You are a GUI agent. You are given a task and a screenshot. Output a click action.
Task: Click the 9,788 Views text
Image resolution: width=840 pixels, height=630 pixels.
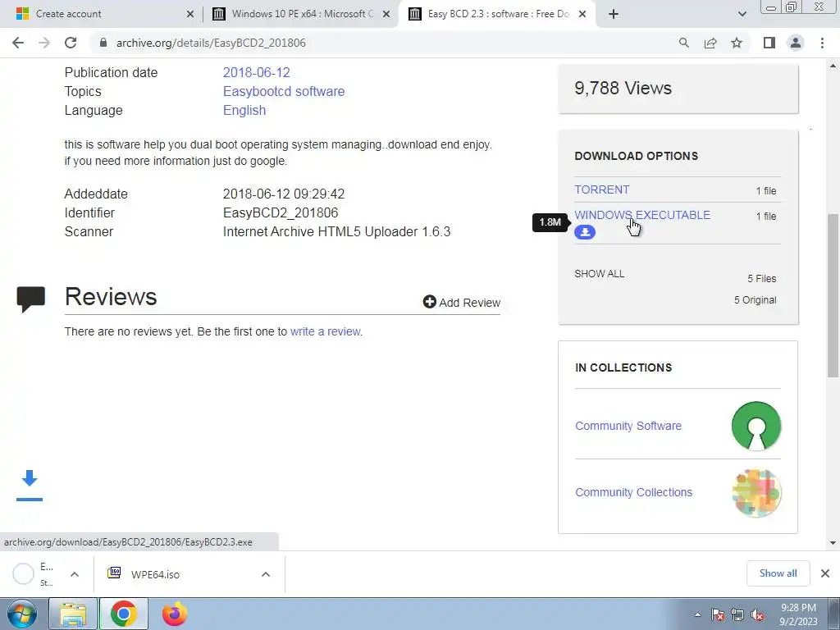coord(623,88)
